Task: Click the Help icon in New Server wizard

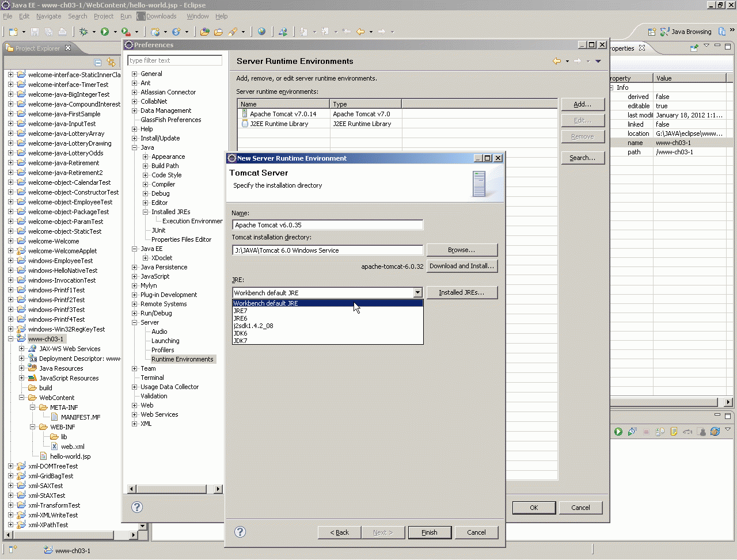Action: click(x=240, y=532)
